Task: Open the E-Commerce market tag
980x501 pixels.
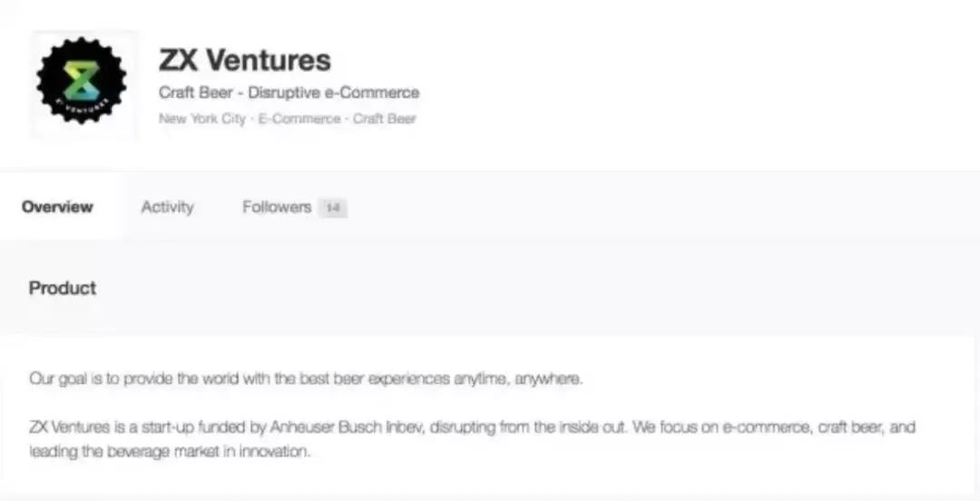Action: 299,119
